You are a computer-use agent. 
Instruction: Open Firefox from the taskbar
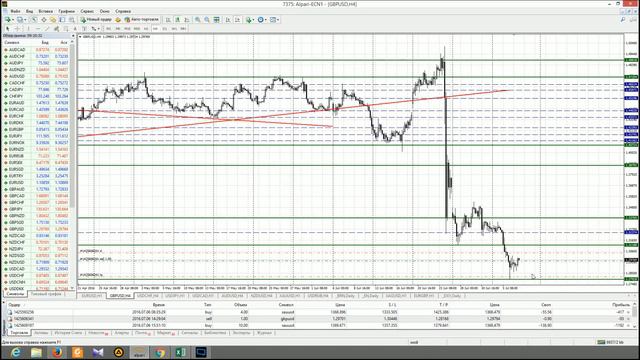point(57,352)
